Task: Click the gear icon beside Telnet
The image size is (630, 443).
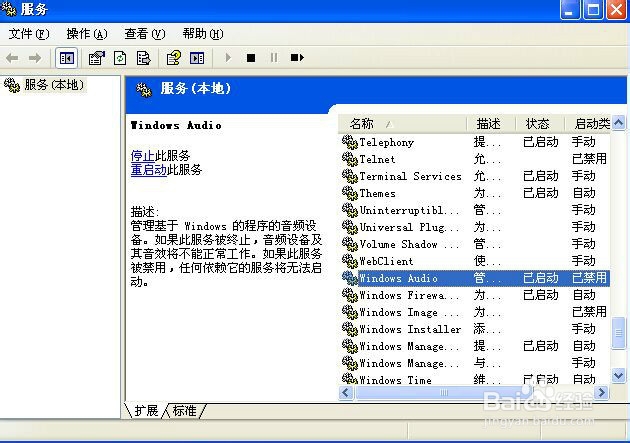Action: click(x=350, y=159)
